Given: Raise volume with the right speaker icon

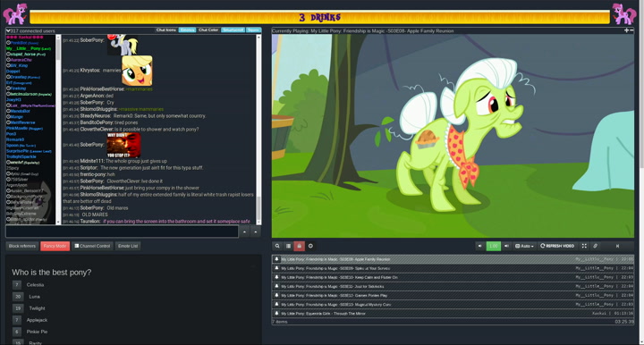Looking at the screenshot, I should point(506,246).
